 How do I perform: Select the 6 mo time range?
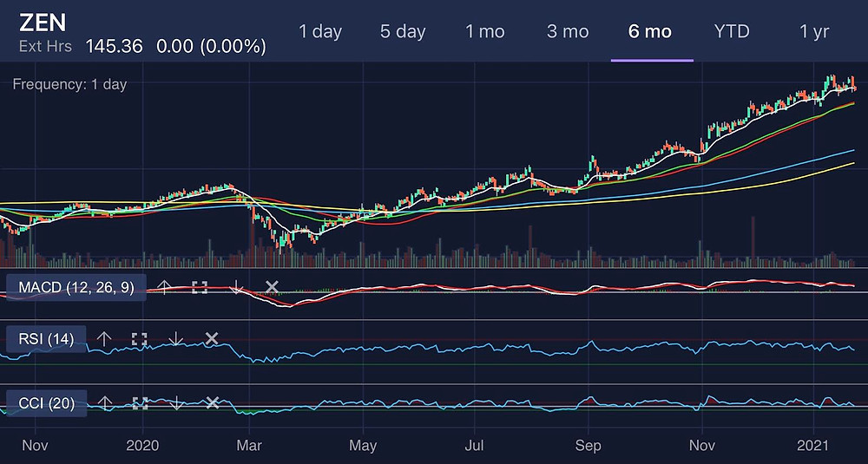650,31
